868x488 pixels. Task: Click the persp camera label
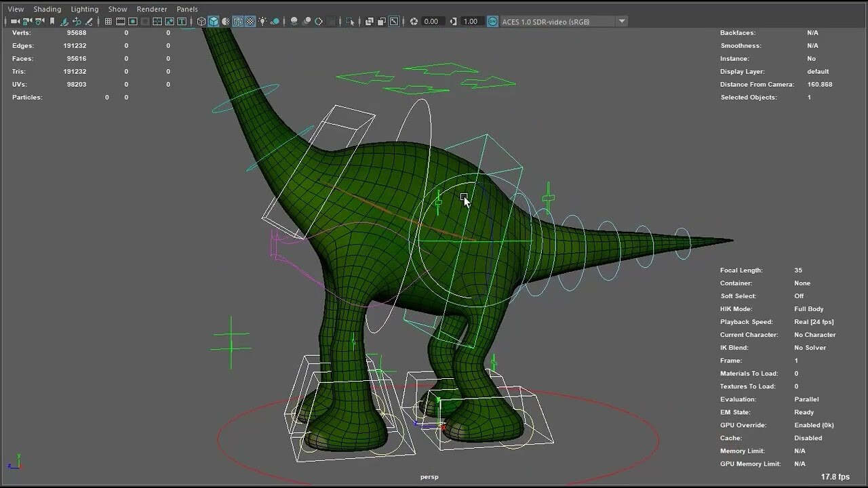[x=429, y=476]
